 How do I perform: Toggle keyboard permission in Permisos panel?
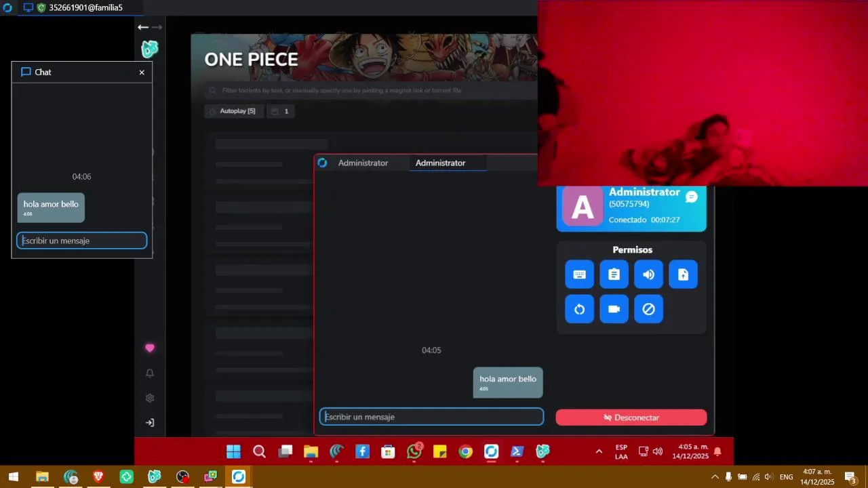point(579,274)
